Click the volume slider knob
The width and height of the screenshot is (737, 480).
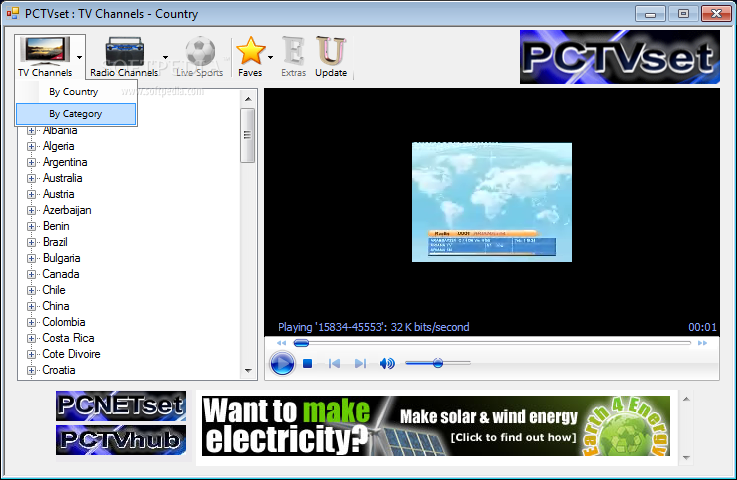(438, 363)
